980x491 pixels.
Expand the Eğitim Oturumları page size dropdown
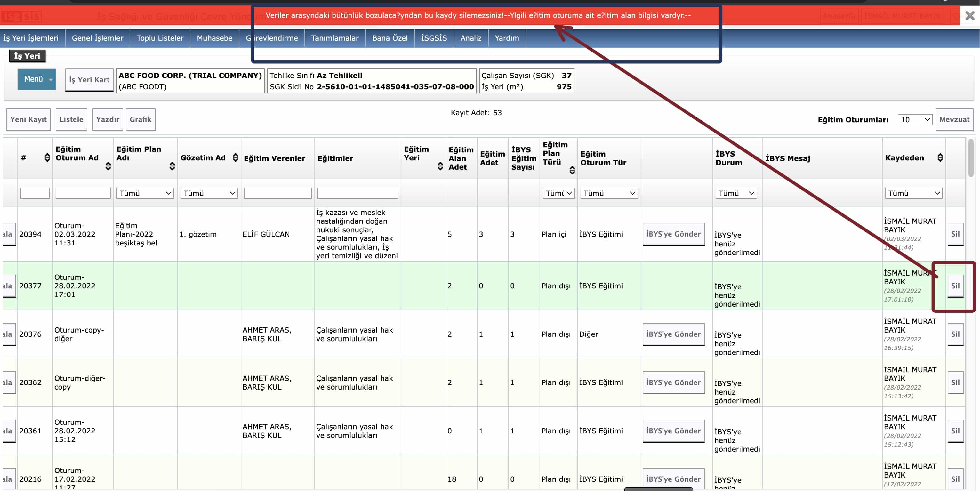[915, 120]
